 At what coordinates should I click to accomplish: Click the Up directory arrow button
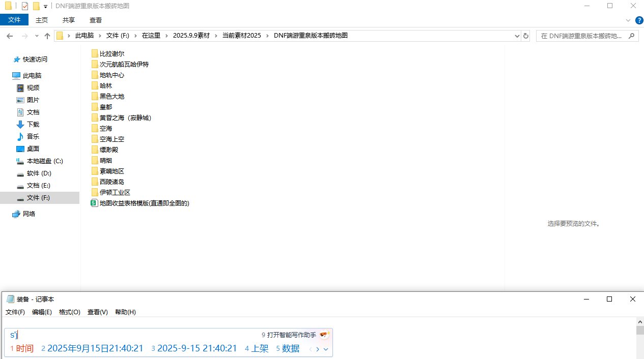pyautogui.click(x=47, y=36)
